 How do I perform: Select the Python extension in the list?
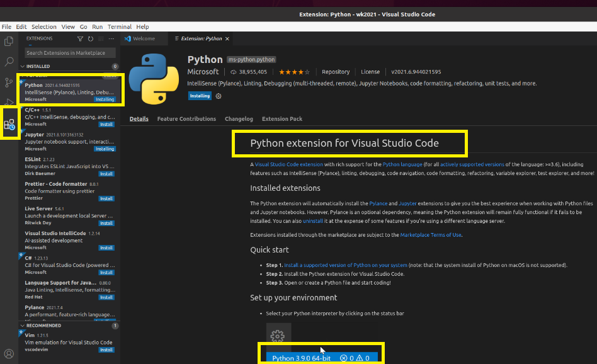(70, 92)
